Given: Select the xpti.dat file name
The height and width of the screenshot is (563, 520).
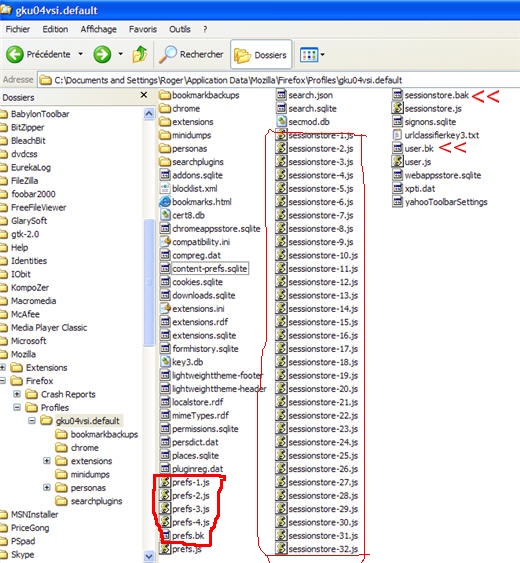Looking at the screenshot, I should [x=419, y=189].
